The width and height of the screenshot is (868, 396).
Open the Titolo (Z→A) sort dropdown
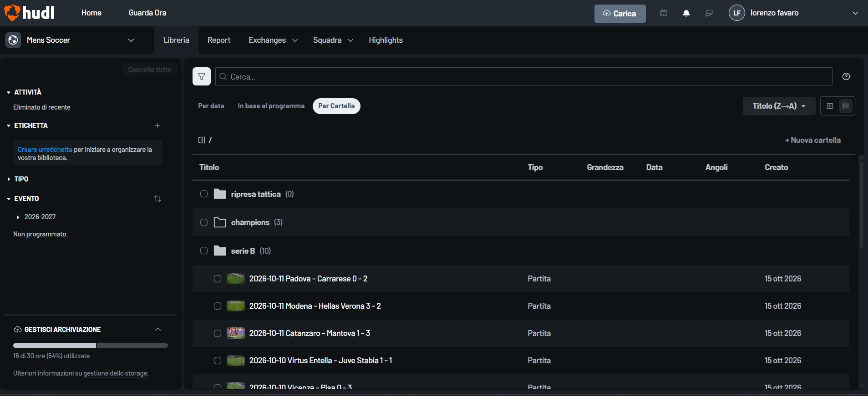tap(779, 106)
